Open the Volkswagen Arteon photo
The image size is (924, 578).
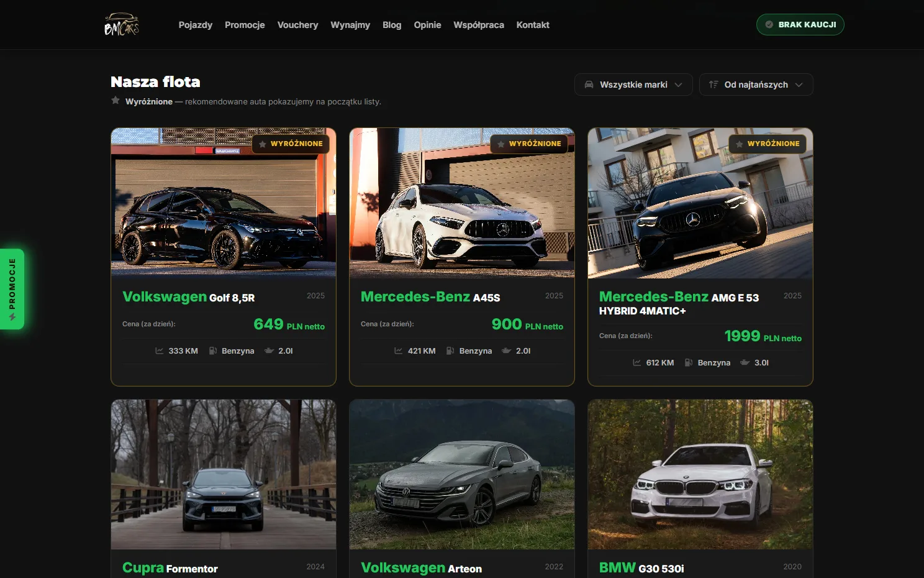pyautogui.click(x=462, y=474)
